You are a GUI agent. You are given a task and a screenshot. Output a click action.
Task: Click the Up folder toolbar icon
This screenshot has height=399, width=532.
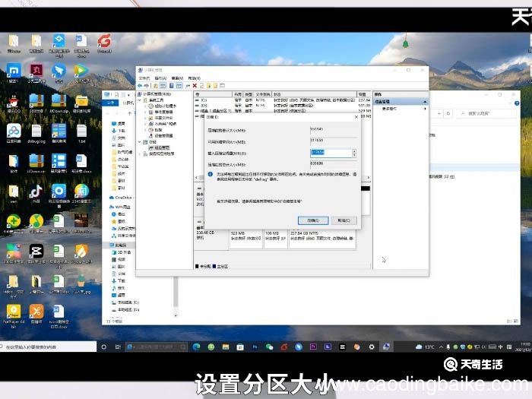(156, 86)
